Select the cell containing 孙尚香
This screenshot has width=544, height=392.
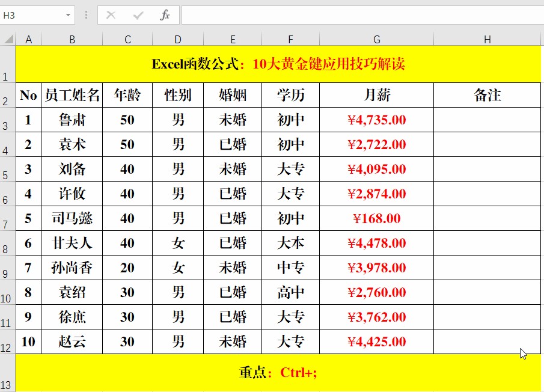(72, 268)
